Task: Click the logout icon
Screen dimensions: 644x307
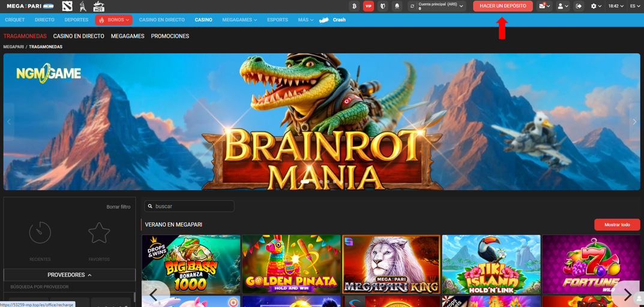Action: [579, 6]
